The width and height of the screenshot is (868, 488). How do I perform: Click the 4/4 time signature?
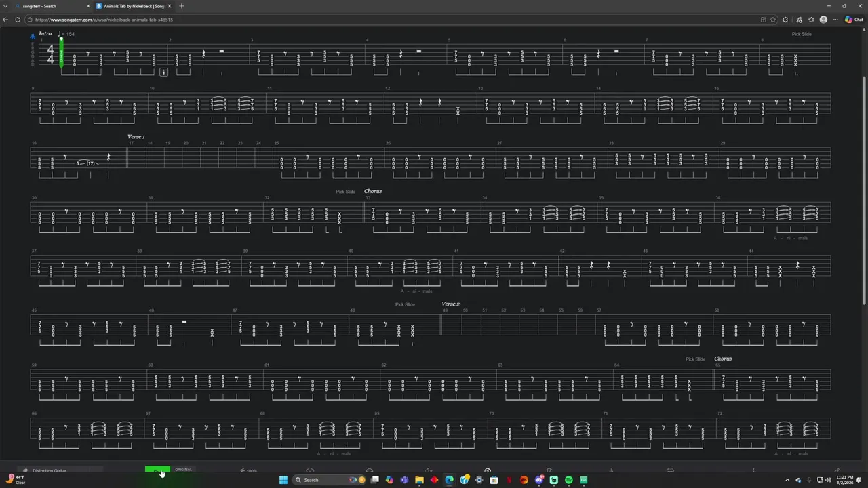[x=50, y=55]
